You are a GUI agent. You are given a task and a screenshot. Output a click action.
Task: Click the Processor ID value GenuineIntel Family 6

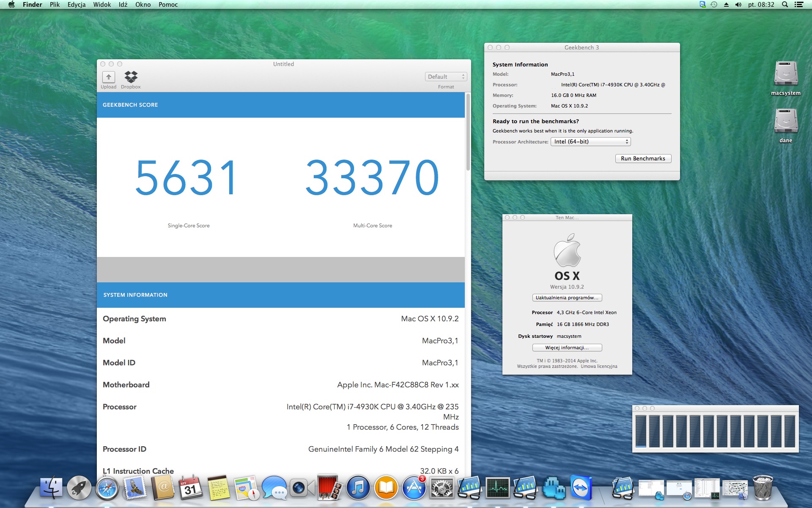[384, 449]
